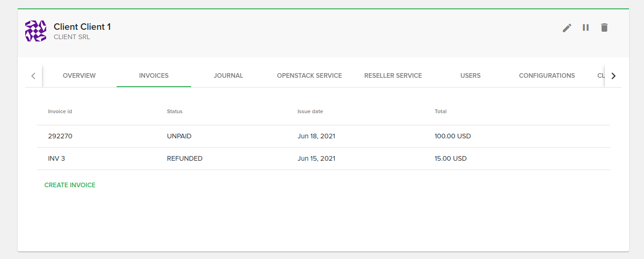
Task: Open the Configurations tab
Action: point(547,75)
